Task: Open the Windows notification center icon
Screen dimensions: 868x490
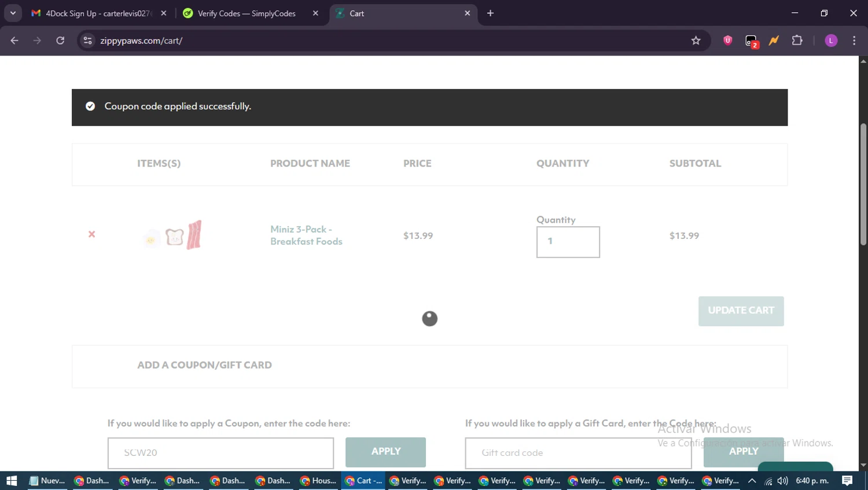Action: 847,481
